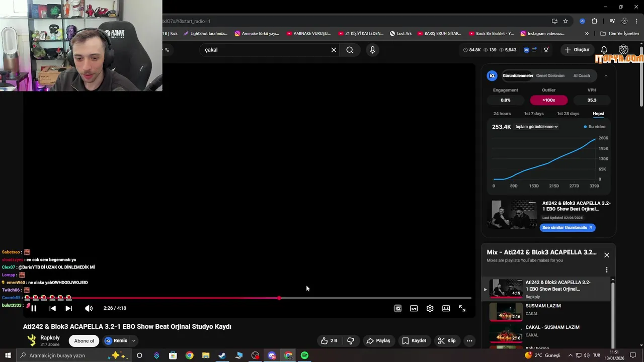Image resolution: width=644 pixels, height=362 pixels.
Task: Mute the video volume
Action: point(89,308)
